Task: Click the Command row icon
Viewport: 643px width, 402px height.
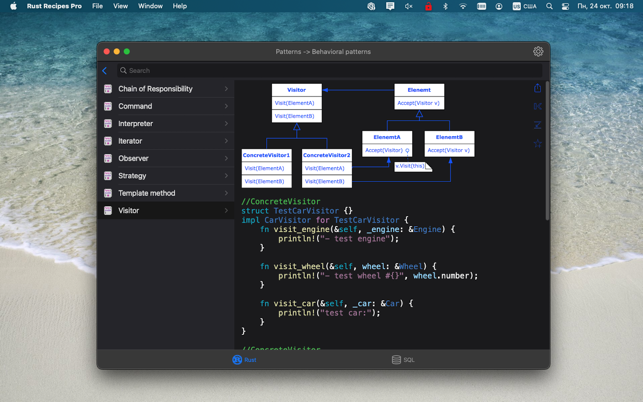Action: pos(108,106)
